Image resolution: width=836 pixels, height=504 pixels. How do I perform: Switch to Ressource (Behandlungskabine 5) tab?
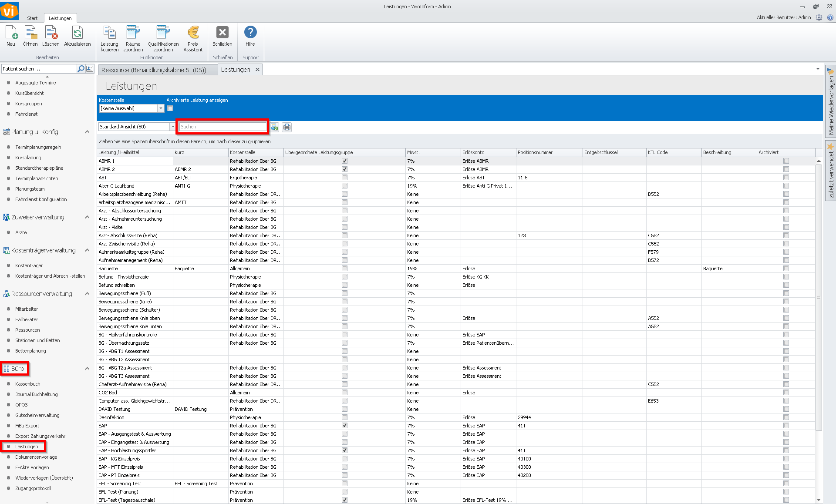coord(154,70)
